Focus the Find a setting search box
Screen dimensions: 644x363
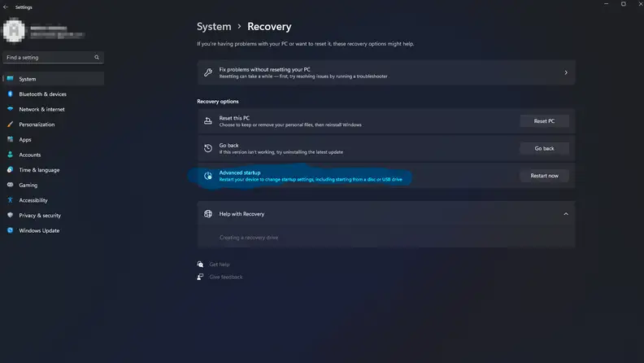click(x=53, y=57)
